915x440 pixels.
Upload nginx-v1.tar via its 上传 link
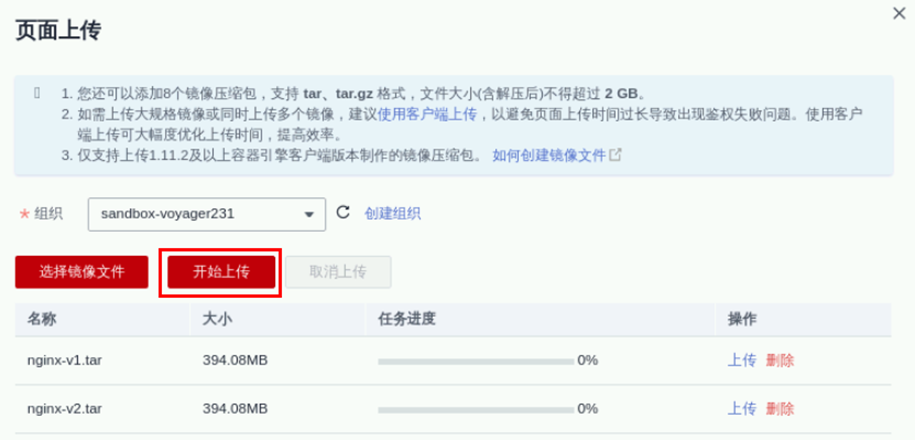(741, 360)
